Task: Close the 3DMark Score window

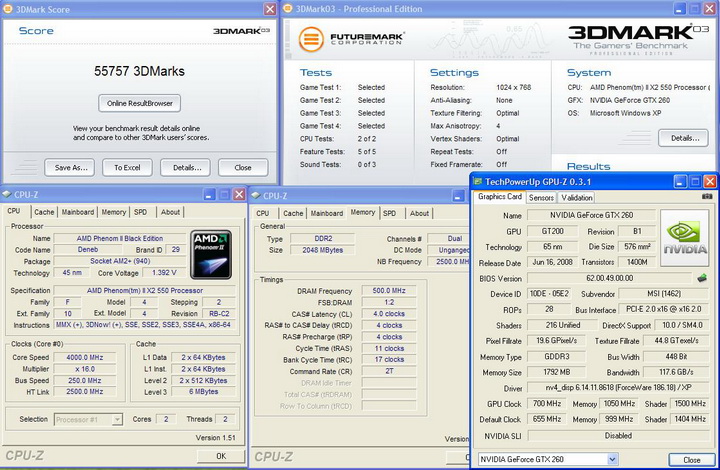Action: click(x=270, y=9)
